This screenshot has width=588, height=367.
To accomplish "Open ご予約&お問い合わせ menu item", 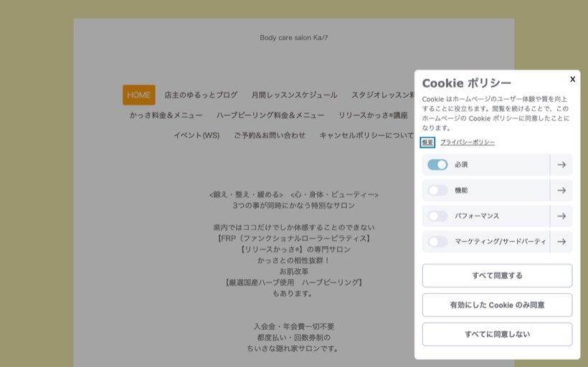I will 270,135.
